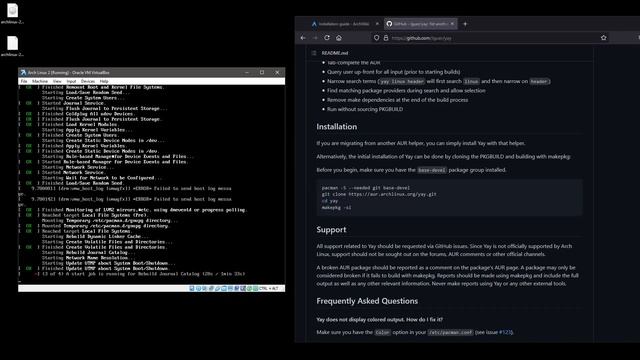Click the /etc/pacman.conf inline code
The image size is (640, 360).
(x=450, y=332)
